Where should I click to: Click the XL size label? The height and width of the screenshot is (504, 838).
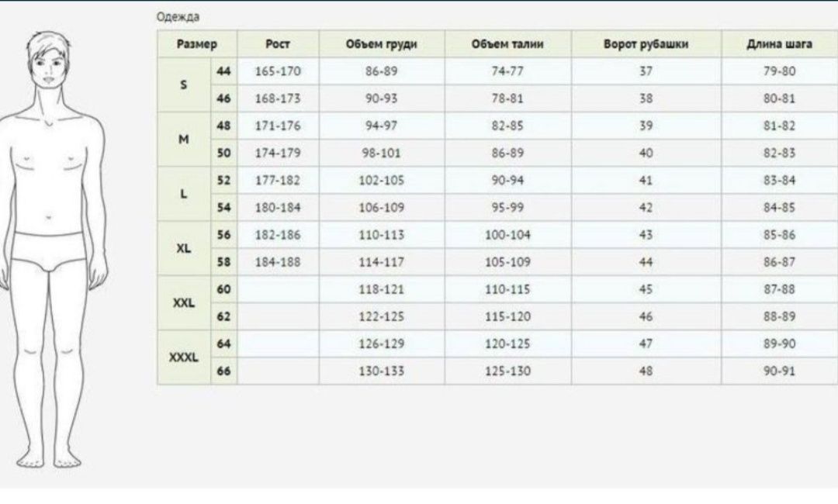tap(184, 248)
